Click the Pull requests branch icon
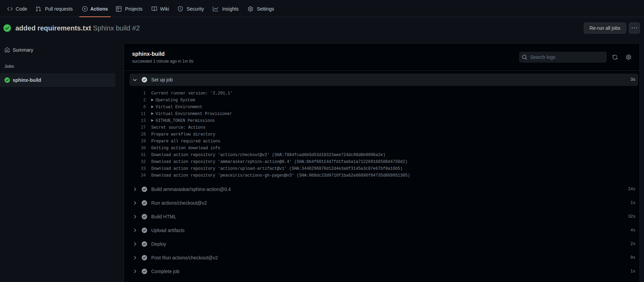Image resolution: width=644 pixels, height=282 pixels. tap(38, 9)
